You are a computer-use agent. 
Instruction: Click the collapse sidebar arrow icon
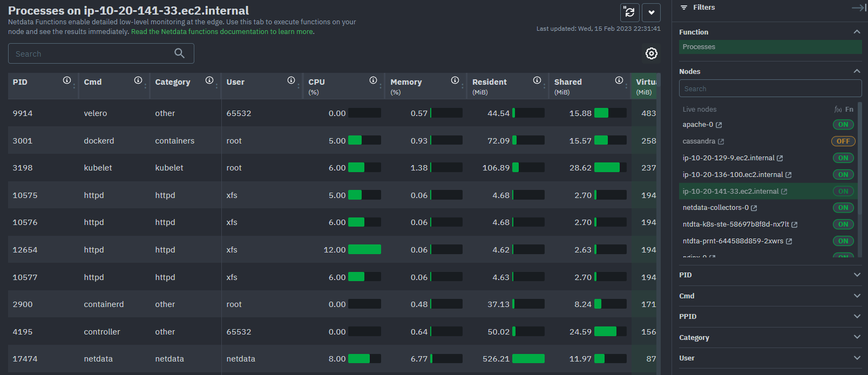pyautogui.click(x=858, y=8)
